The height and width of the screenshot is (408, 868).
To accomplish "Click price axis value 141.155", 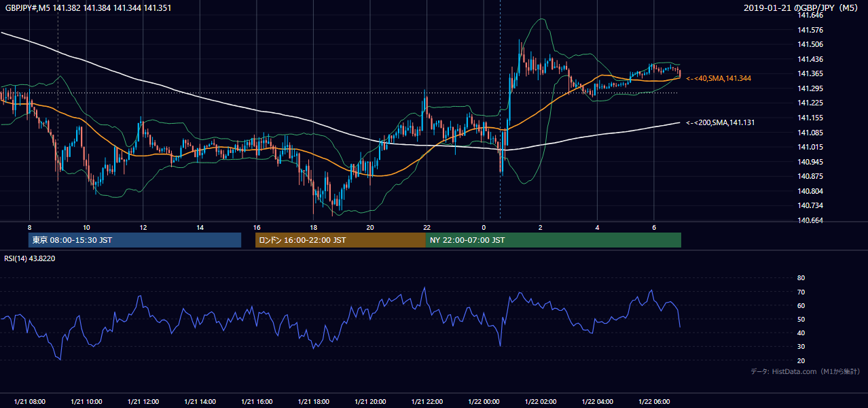I will (810, 118).
